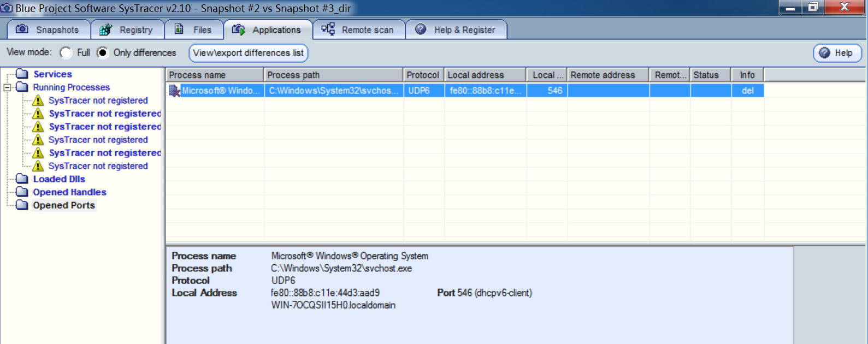Image resolution: width=868 pixels, height=344 pixels.
Task: Select the Loaded Dlls tree item
Action: 59,179
